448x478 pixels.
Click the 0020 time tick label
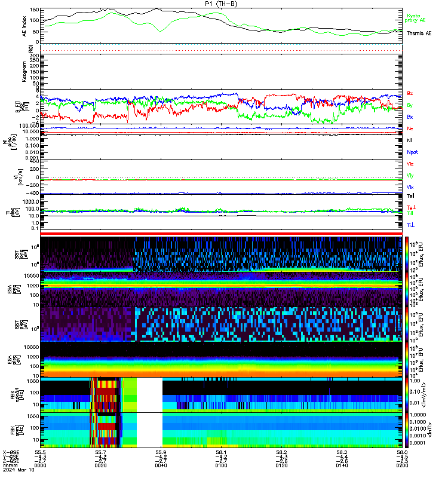click(100, 465)
